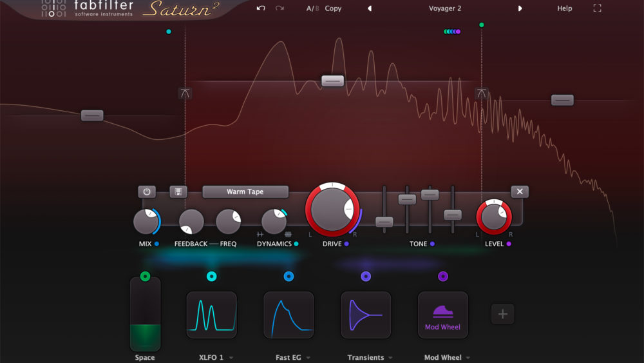
Task: Click the Space vertical slider
Action: click(145, 315)
